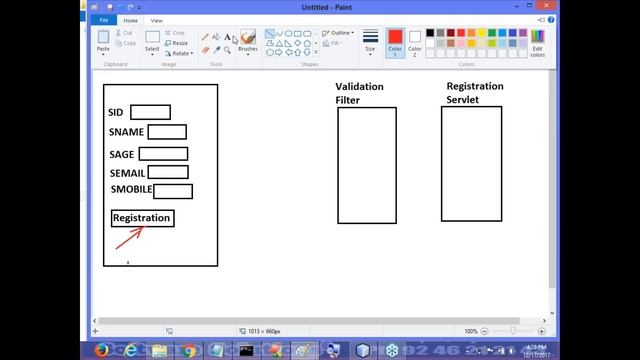Image resolution: width=640 pixels, height=360 pixels.
Task: Pick the yellow color swatch
Action: tap(482, 33)
